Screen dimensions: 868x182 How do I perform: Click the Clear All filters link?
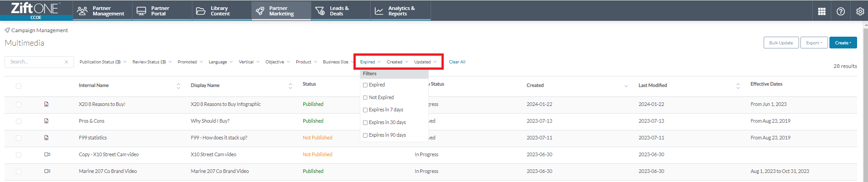(457, 62)
